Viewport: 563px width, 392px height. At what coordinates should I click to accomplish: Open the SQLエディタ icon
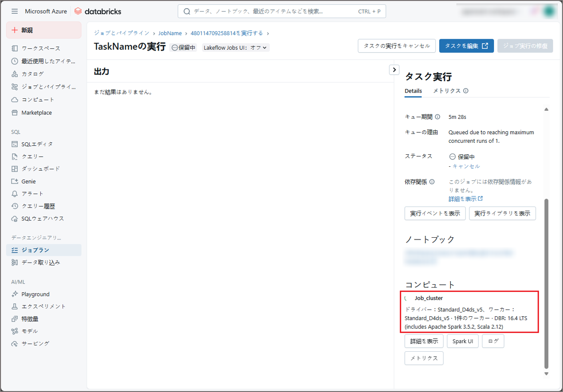(x=15, y=144)
